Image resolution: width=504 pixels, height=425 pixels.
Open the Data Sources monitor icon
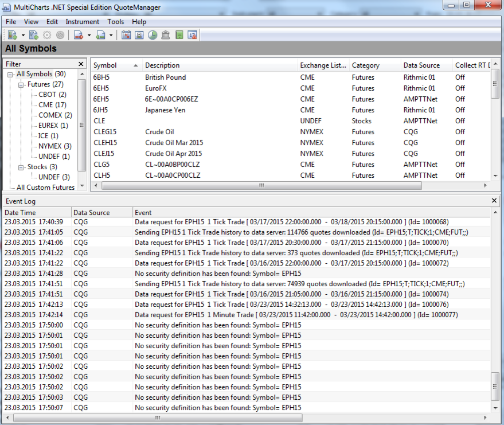[139, 35]
